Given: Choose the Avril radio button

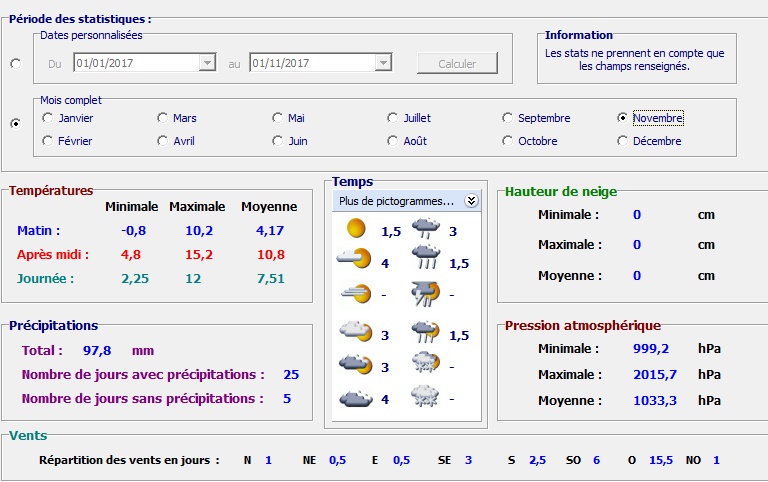Looking at the screenshot, I should [x=163, y=141].
